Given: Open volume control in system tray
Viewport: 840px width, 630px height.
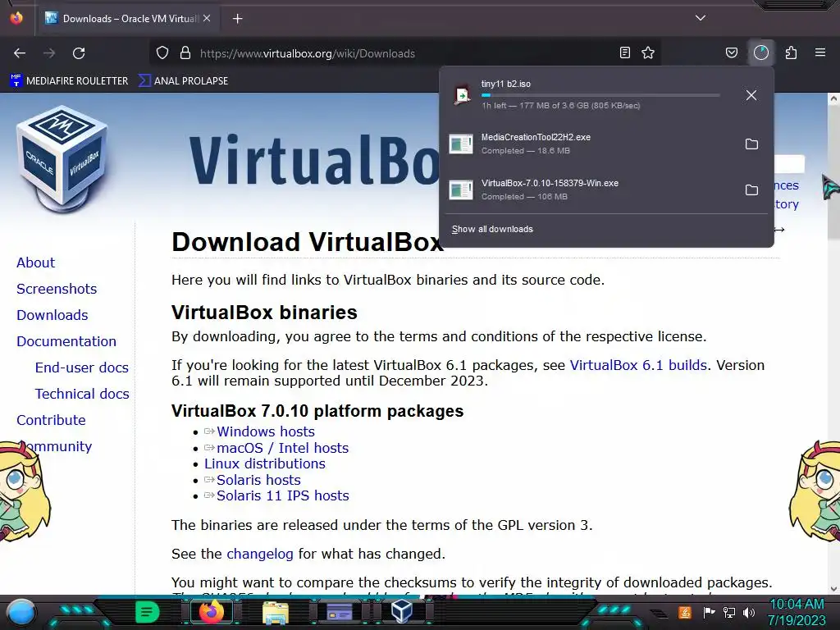Looking at the screenshot, I should (749, 612).
